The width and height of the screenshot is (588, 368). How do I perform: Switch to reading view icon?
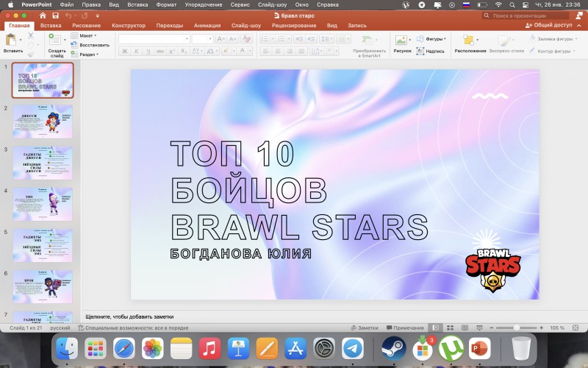point(465,328)
